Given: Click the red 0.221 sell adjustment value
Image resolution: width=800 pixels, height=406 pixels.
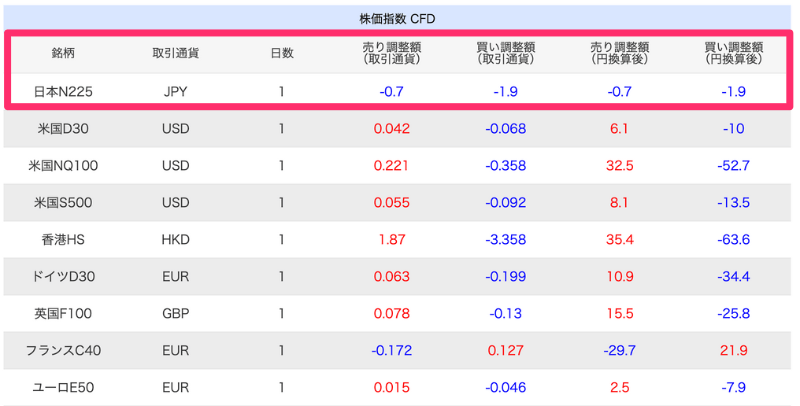Looking at the screenshot, I should (x=391, y=166).
